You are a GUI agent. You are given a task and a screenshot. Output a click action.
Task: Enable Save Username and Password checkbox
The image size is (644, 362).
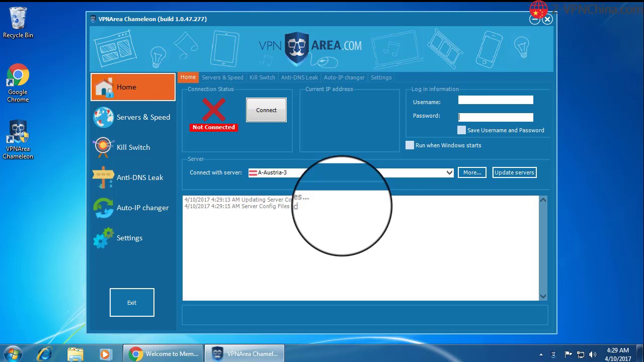461,130
